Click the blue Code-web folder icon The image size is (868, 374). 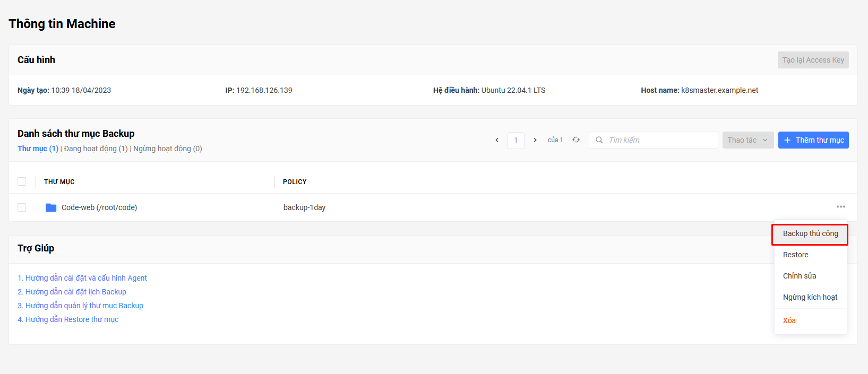coord(51,207)
